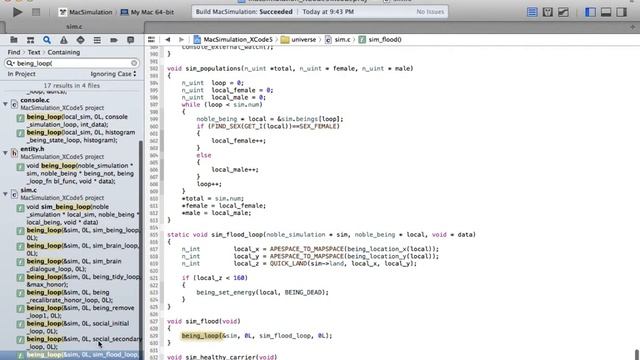The width and height of the screenshot is (640, 360).
Task: Open the universe folder in jump bar
Action: coord(298,40)
